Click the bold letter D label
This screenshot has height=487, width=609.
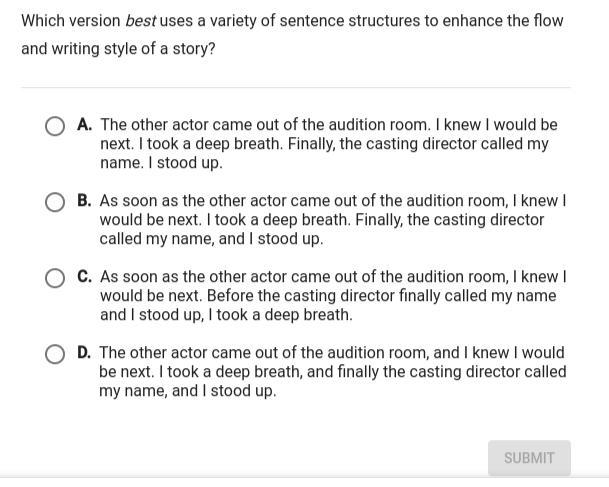click(x=84, y=353)
